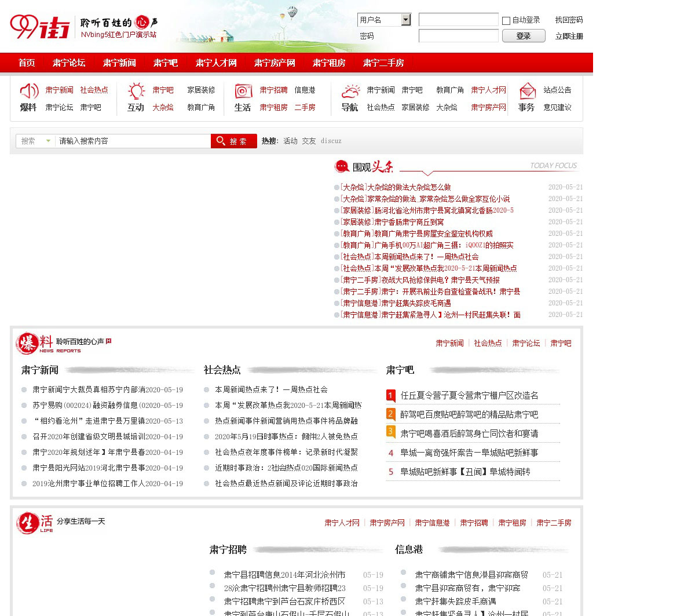Click the 肃宁招聘 column heading

click(228, 549)
